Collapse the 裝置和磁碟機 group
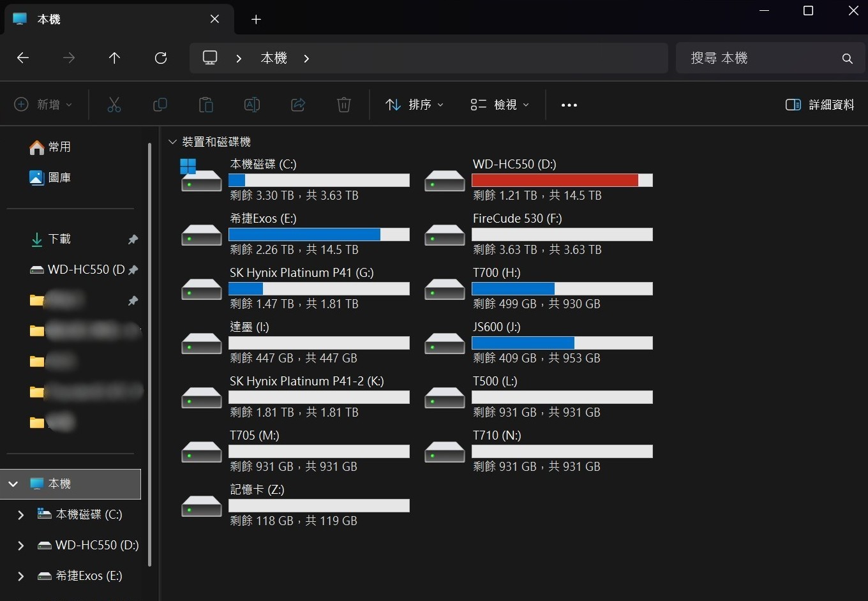Image resolution: width=868 pixels, height=601 pixels. click(x=172, y=142)
